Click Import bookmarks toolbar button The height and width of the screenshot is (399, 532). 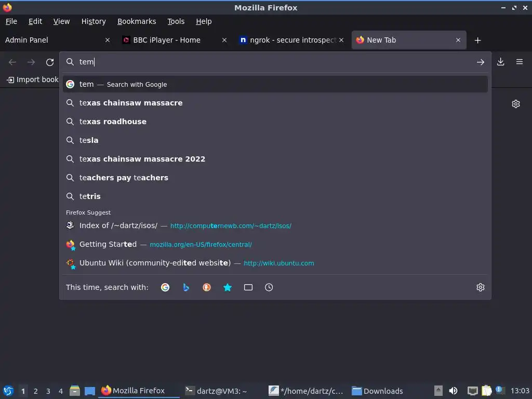pos(33,79)
